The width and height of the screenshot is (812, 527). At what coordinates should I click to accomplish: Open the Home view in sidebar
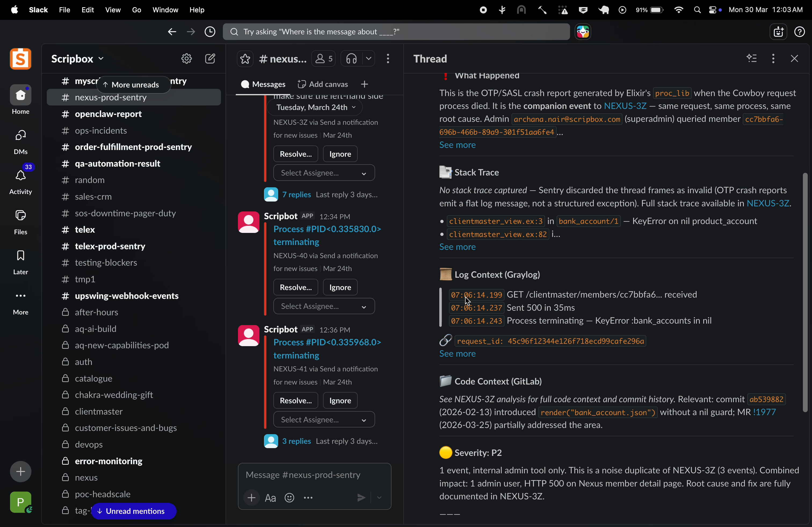[x=20, y=100]
